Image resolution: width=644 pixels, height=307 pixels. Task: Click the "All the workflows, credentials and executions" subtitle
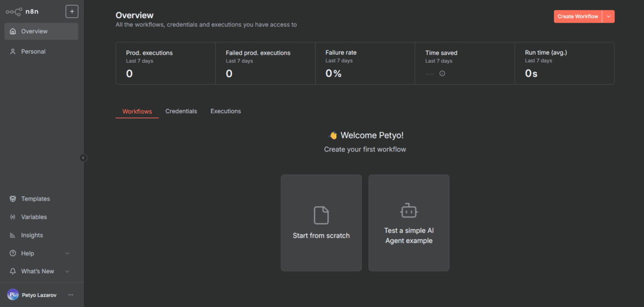coord(206,25)
